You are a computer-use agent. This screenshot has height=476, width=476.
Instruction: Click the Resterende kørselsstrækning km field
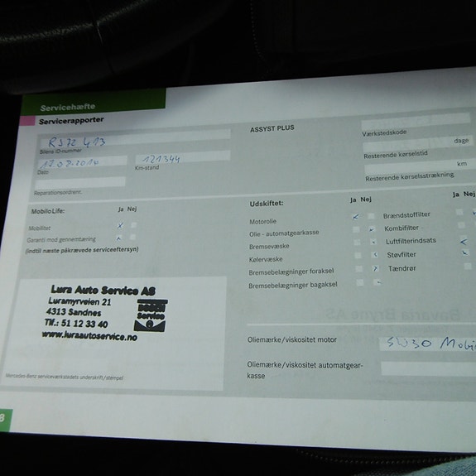click(421, 167)
